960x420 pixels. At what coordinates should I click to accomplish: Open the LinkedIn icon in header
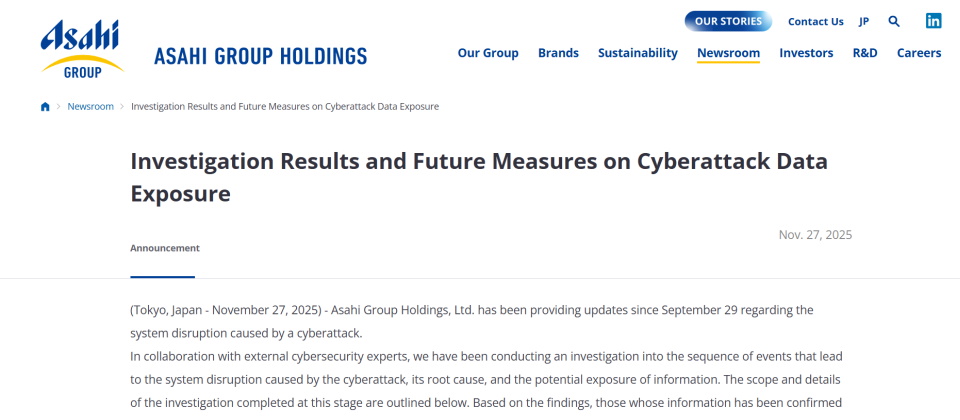click(933, 21)
